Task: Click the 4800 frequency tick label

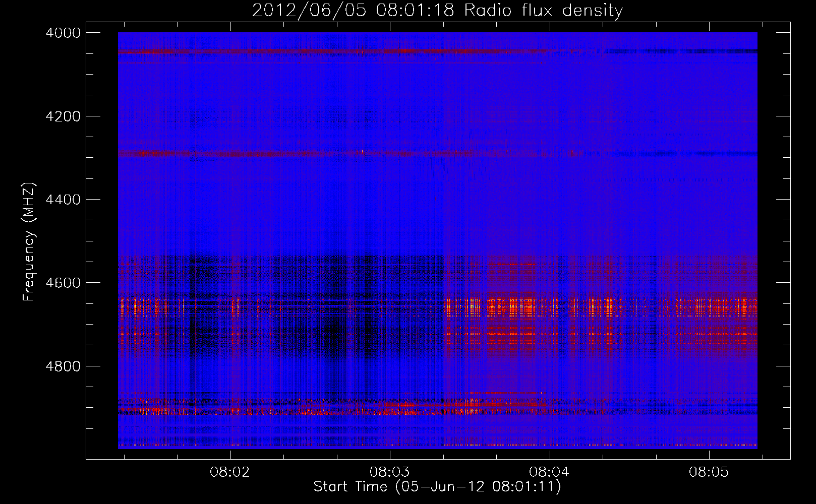Action: pos(63,366)
